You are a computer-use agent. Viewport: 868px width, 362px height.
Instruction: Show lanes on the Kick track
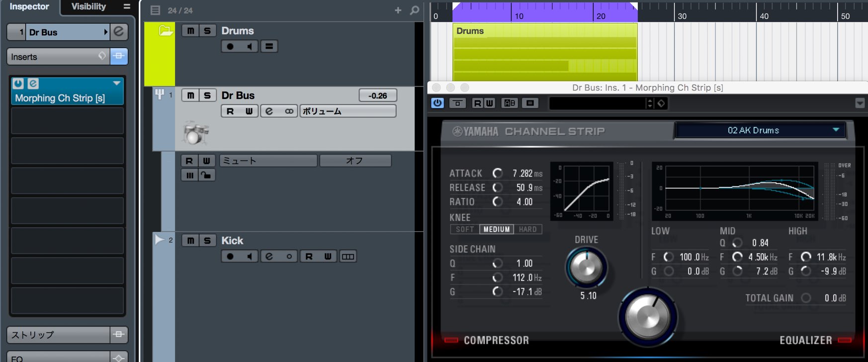(x=348, y=256)
